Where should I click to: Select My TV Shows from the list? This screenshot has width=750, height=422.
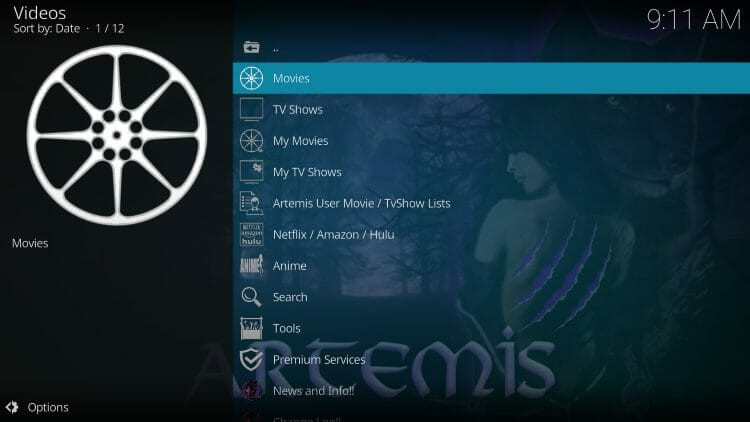[491, 172]
